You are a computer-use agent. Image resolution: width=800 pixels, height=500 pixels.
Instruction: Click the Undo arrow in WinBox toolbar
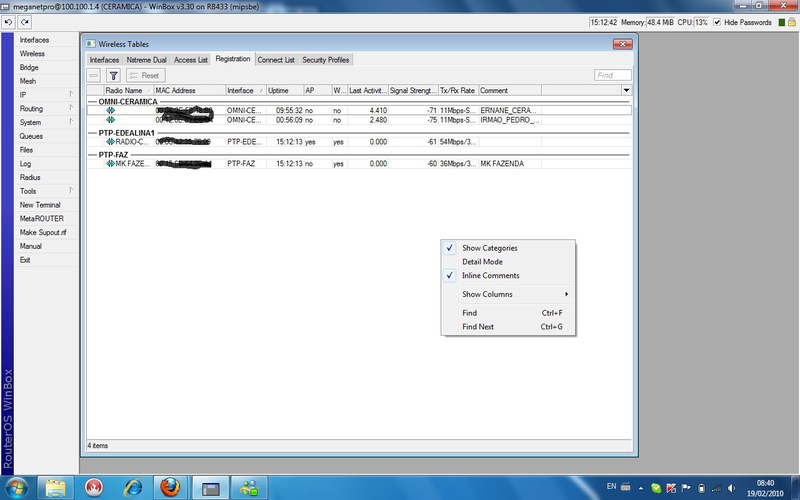pos(8,22)
